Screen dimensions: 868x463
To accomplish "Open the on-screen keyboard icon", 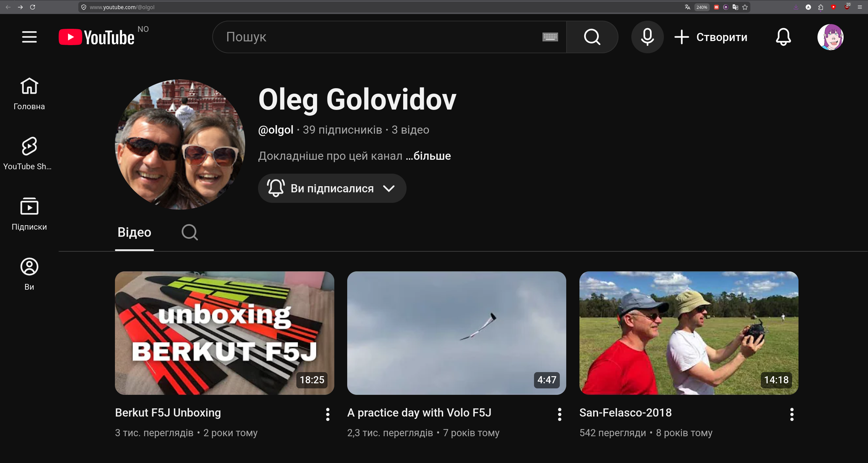I will point(550,37).
